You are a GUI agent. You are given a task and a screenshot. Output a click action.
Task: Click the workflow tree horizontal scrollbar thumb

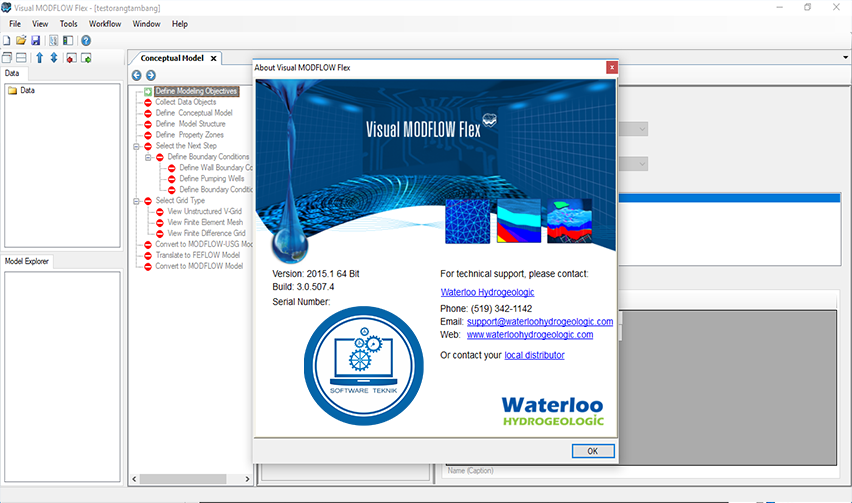point(183,479)
